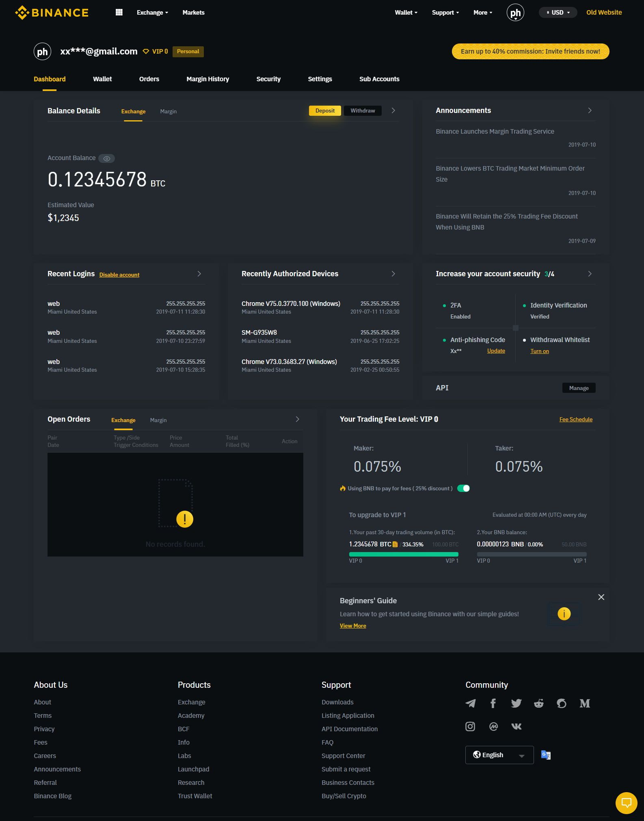Open Binance Launches Margin Trading announcement
Image resolution: width=644 pixels, height=821 pixels.
495,132
